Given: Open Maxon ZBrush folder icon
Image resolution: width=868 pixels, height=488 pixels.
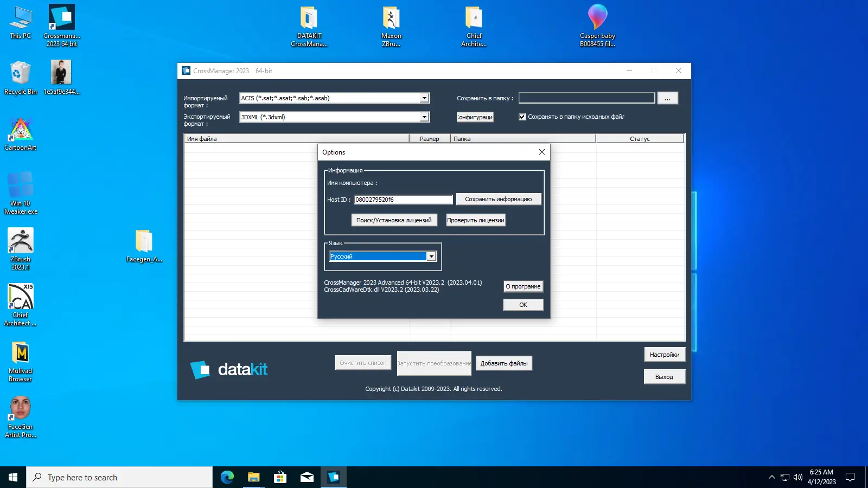Looking at the screenshot, I should pos(391,25).
